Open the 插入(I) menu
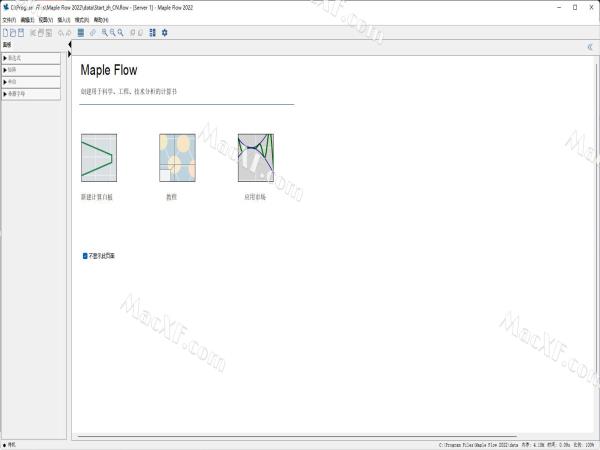The width and height of the screenshot is (600, 450). click(x=64, y=20)
